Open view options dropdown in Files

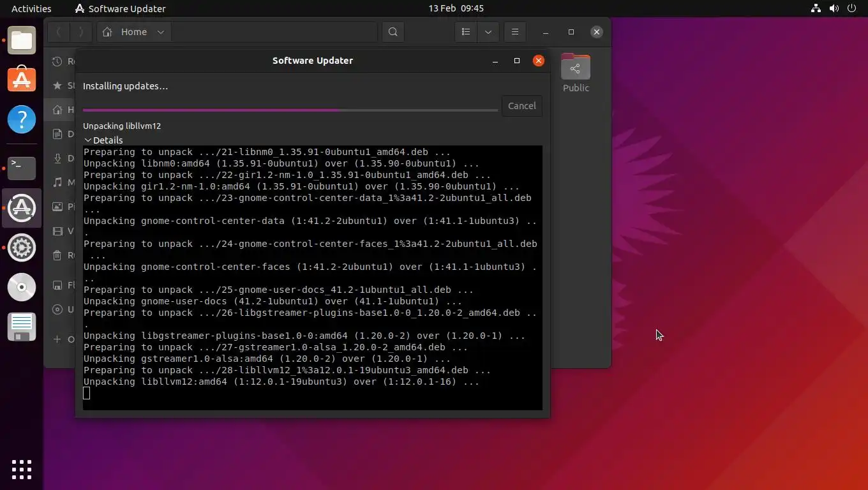point(488,32)
